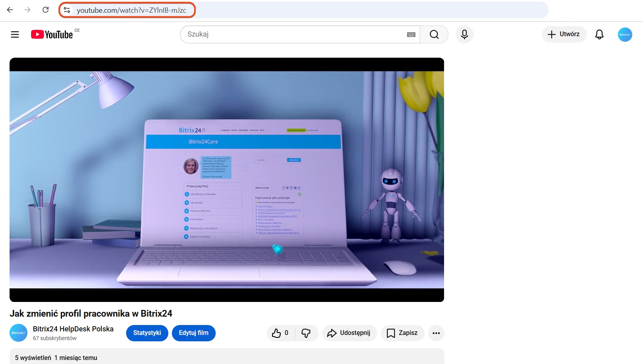Open the three-dot more actions menu
Viewport: 643px width, 364px height.
pyautogui.click(x=436, y=333)
